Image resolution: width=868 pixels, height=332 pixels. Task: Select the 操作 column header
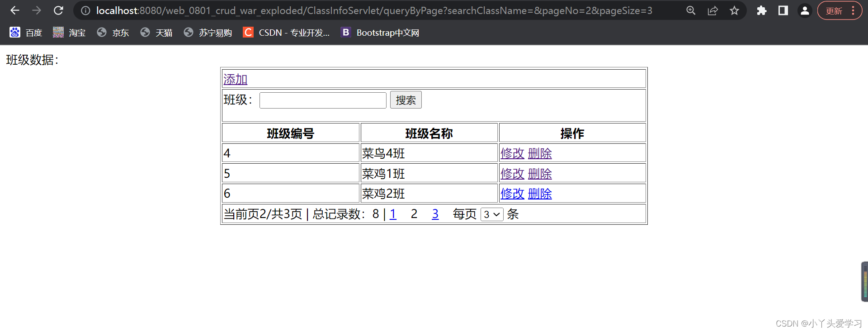(572, 133)
